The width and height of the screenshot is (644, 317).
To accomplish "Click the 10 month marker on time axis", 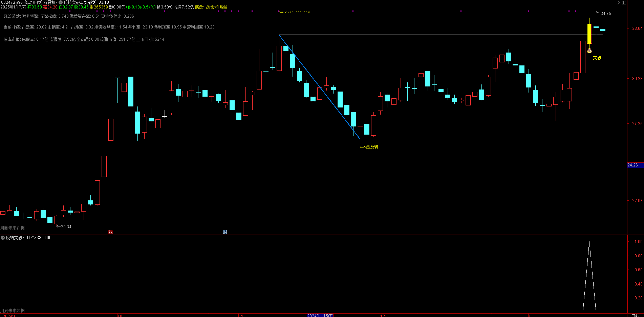I will coord(120,315).
